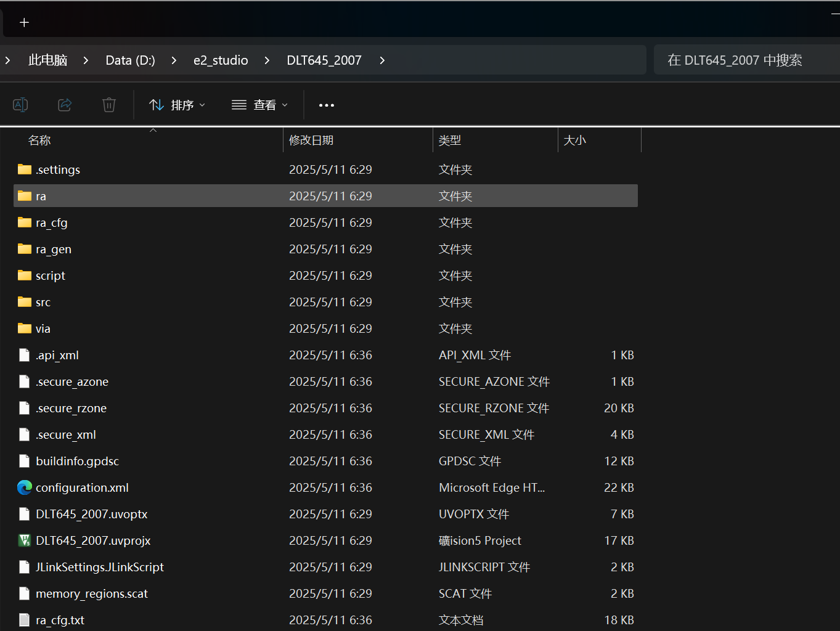Select the Keil icon of DLT645_2007.uvprojx
Viewport: 840px width, 631px height.
coord(25,540)
